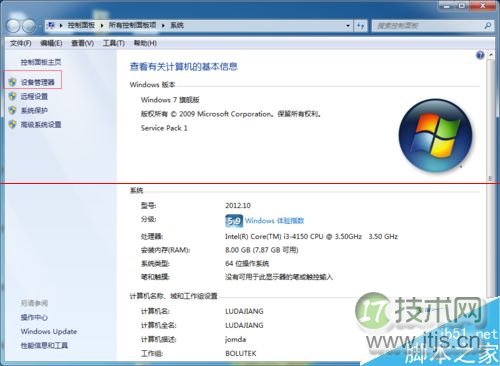This screenshot has width=500, height=366.
Task: Open 操作中心 link
Action: pos(34,317)
